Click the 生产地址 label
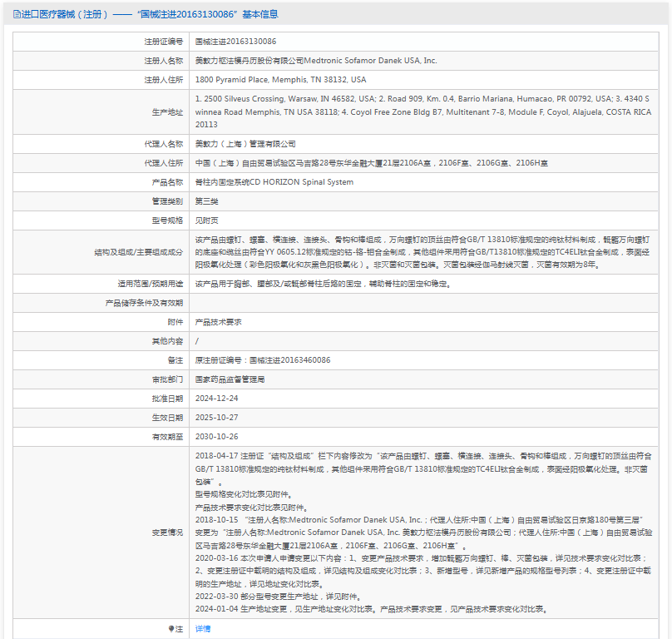 coord(167,112)
